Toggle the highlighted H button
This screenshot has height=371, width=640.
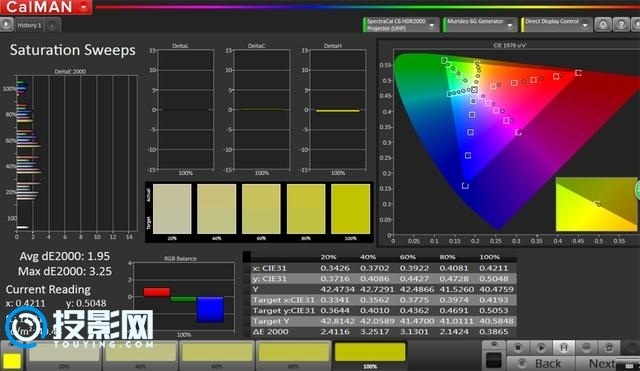[x=564, y=348]
